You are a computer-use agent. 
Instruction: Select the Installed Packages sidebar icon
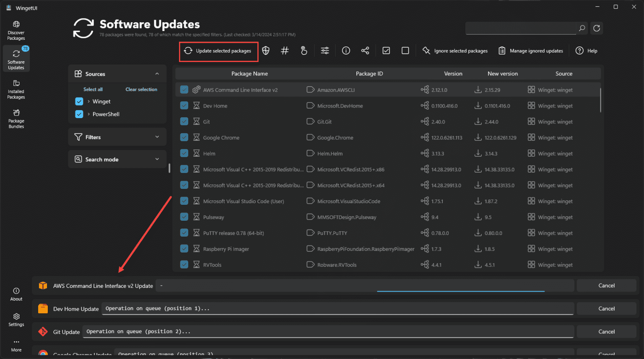point(16,89)
